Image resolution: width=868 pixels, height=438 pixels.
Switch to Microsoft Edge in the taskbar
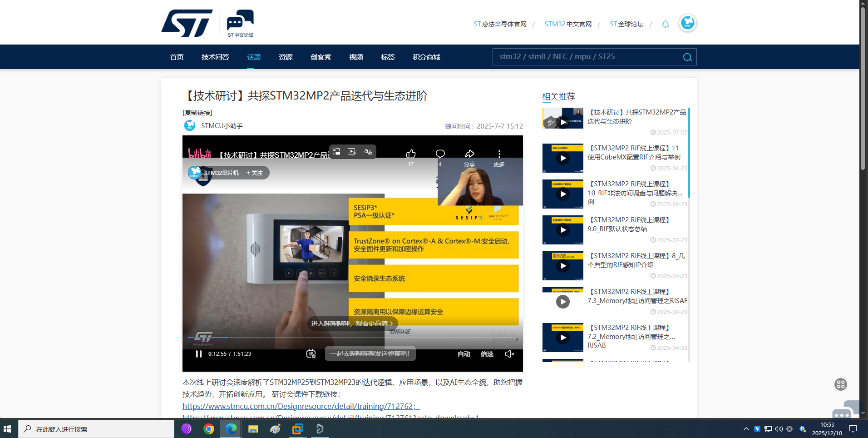point(231,429)
